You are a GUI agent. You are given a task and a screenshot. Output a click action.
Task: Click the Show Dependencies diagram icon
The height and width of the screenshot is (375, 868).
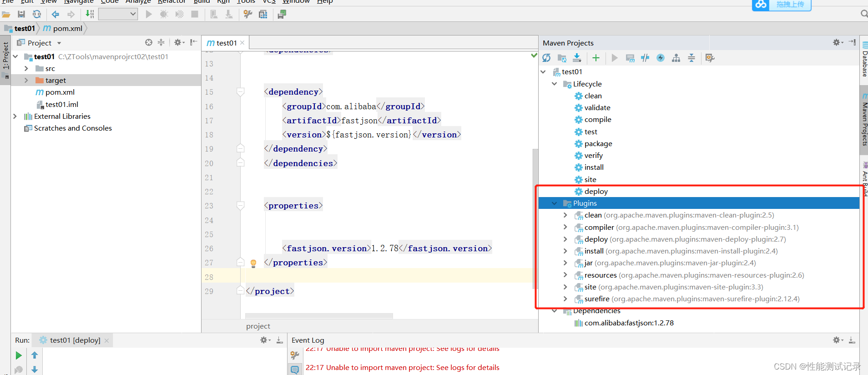point(676,58)
